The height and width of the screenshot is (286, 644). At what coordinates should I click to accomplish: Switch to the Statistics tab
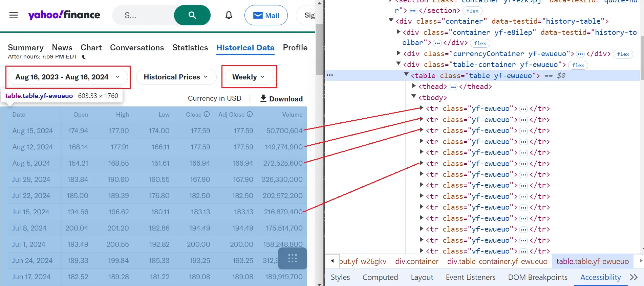(x=190, y=48)
